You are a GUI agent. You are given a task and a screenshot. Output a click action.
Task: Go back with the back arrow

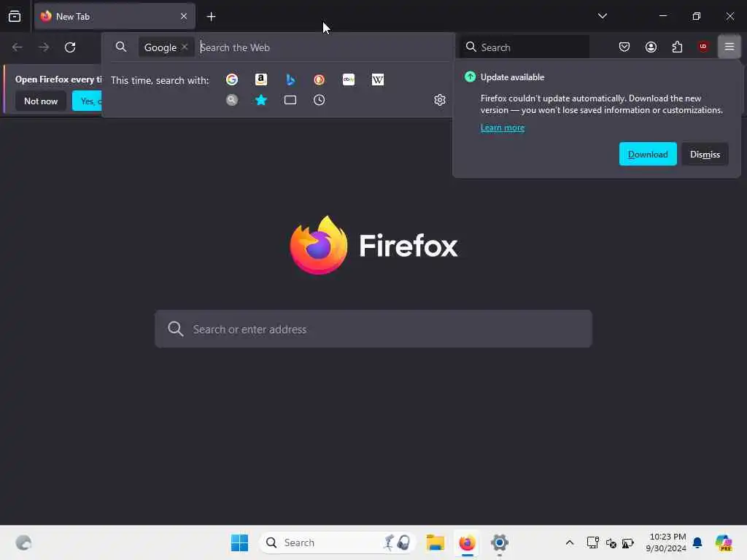(18, 47)
